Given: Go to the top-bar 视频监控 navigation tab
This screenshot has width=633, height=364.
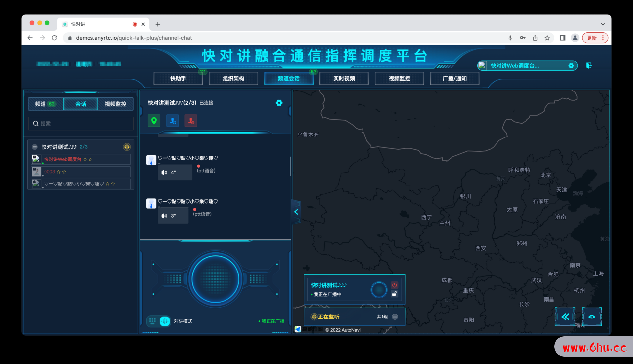Looking at the screenshot, I should click(x=400, y=78).
